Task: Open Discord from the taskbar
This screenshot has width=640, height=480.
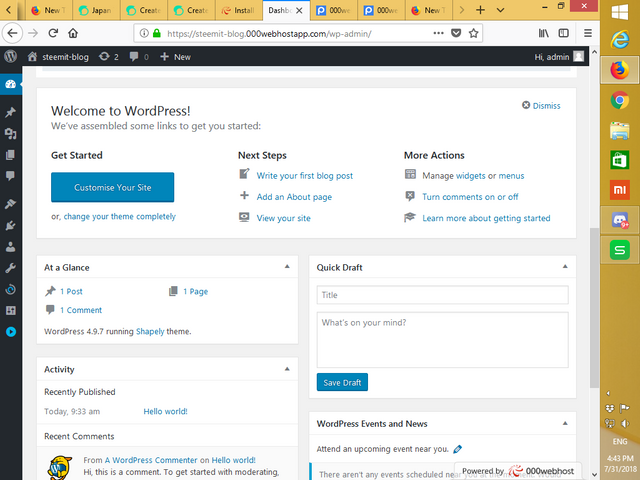Action: [x=620, y=220]
